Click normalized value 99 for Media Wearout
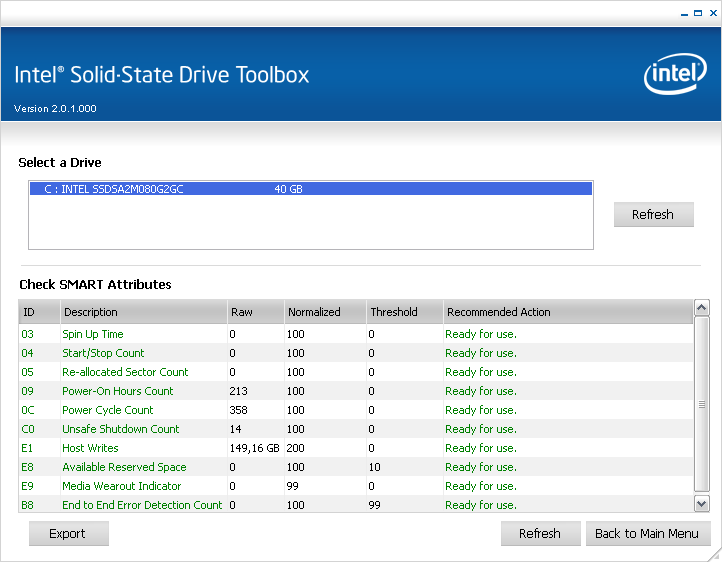The height and width of the screenshot is (562, 722). point(292,486)
